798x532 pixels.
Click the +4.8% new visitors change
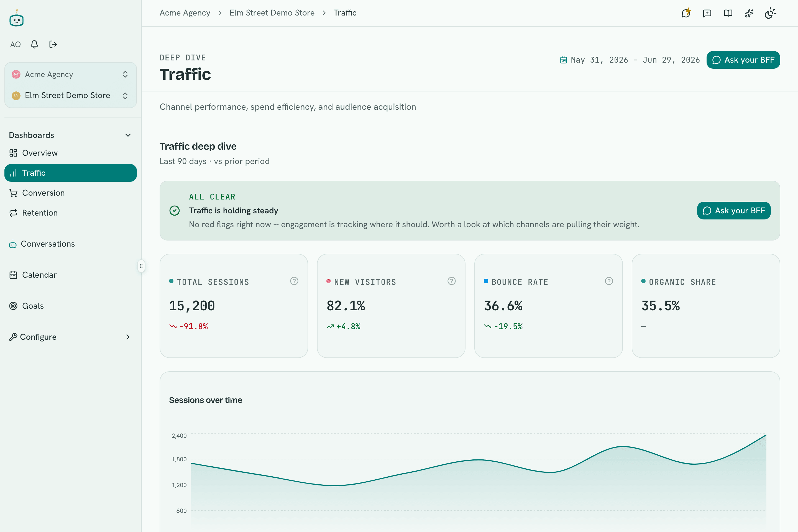tap(343, 326)
